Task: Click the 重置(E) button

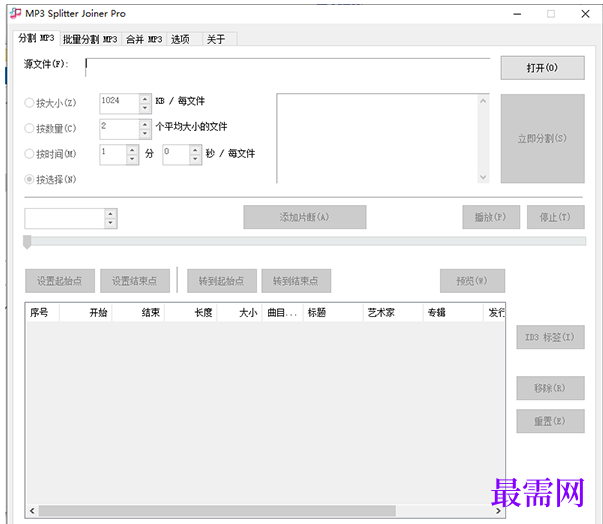Action: coord(550,421)
